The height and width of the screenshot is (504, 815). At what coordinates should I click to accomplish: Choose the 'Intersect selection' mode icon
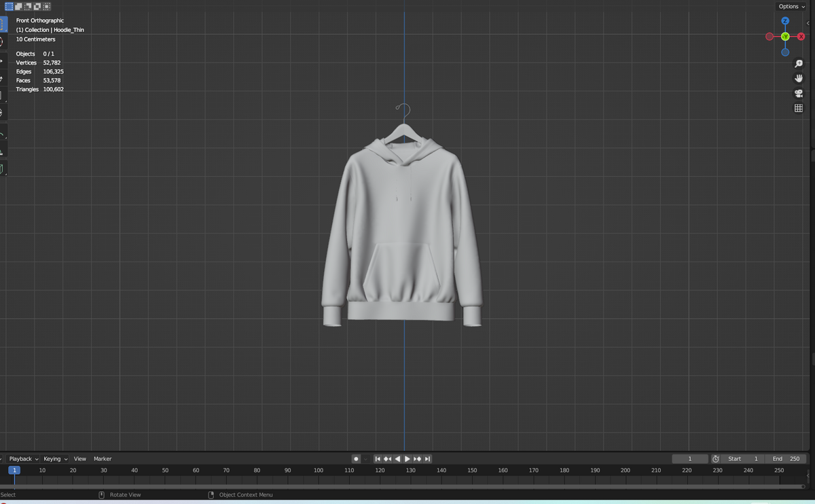tap(47, 6)
